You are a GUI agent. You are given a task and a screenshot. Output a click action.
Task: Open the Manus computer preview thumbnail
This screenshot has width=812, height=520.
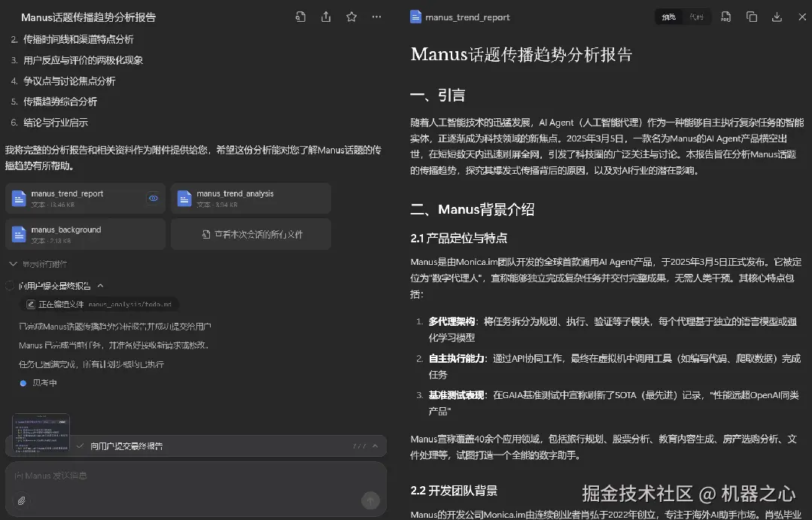point(41,432)
